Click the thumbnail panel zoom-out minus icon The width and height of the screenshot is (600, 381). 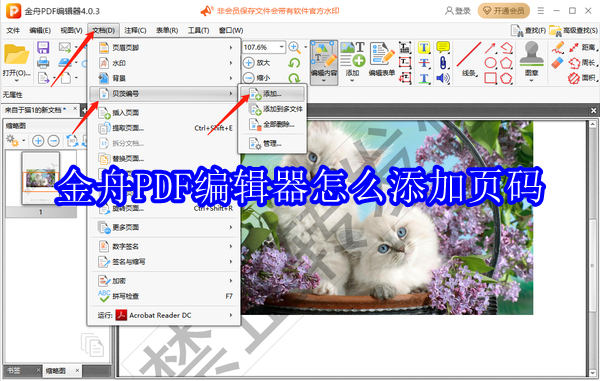[x=54, y=141]
